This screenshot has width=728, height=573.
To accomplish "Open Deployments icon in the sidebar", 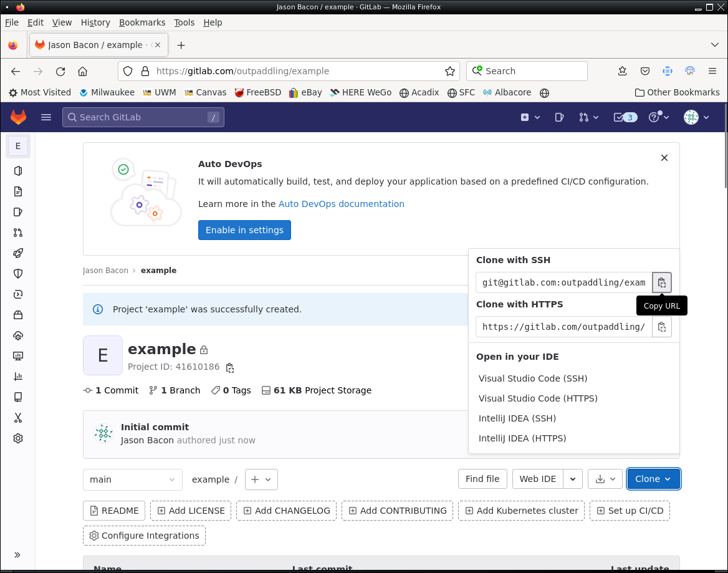I will (x=18, y=294).
